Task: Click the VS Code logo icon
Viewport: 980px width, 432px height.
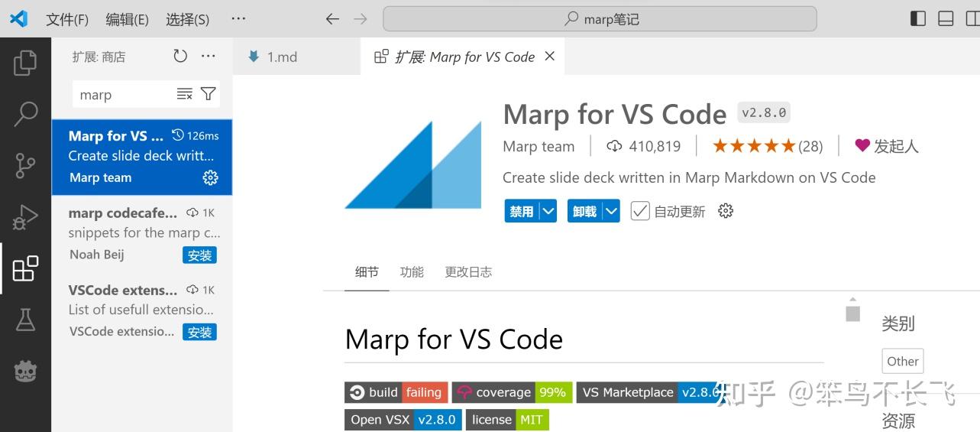Action: (18, 19)
